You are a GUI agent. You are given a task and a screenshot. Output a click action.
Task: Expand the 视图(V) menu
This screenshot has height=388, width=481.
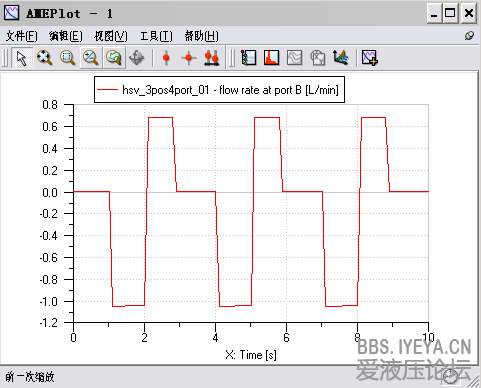tap(111, 36)
